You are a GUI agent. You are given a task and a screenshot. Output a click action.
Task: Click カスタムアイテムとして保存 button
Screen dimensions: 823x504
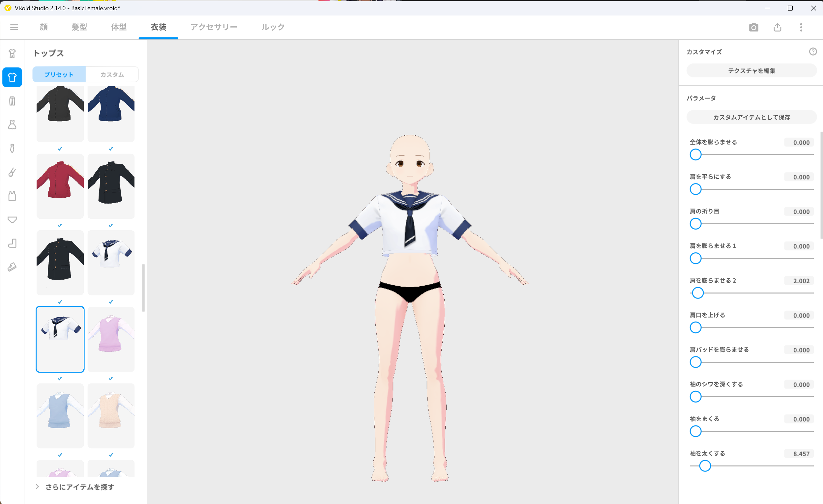(x=751, y=117)
